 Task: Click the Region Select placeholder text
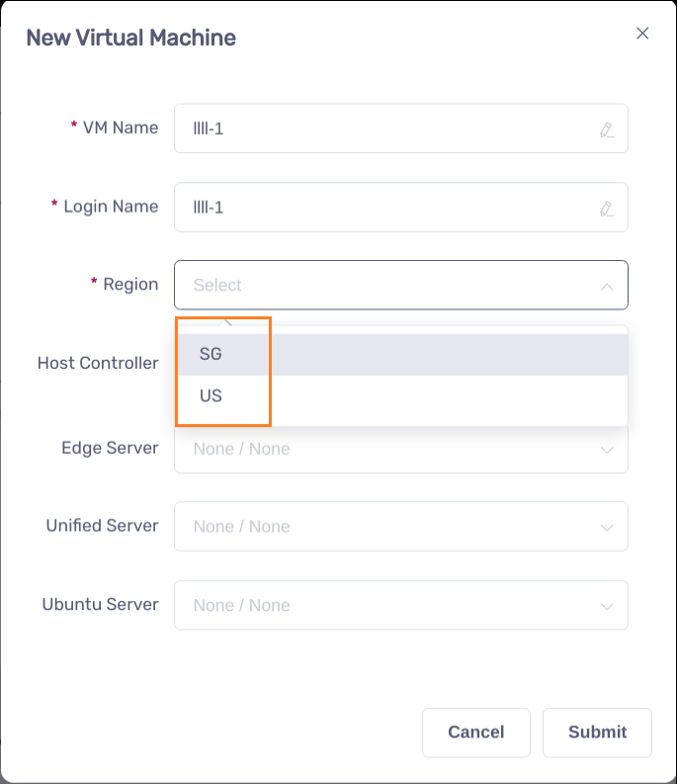[x=217, y=286]
